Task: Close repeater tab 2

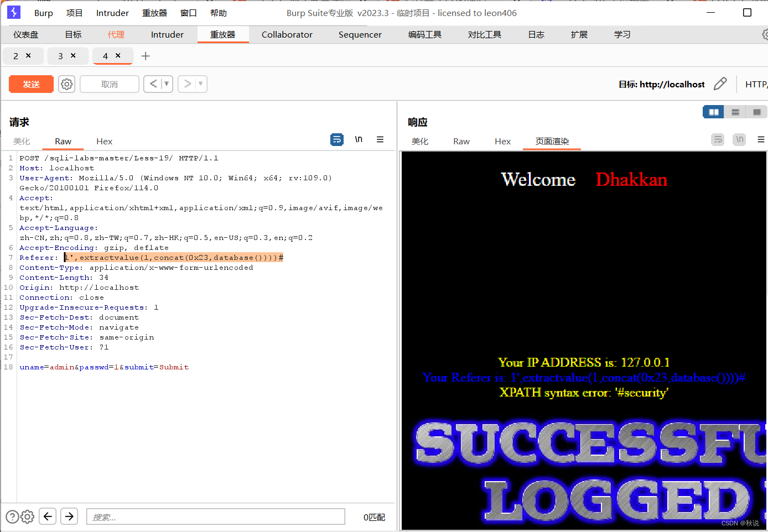Action: (28, 55)
